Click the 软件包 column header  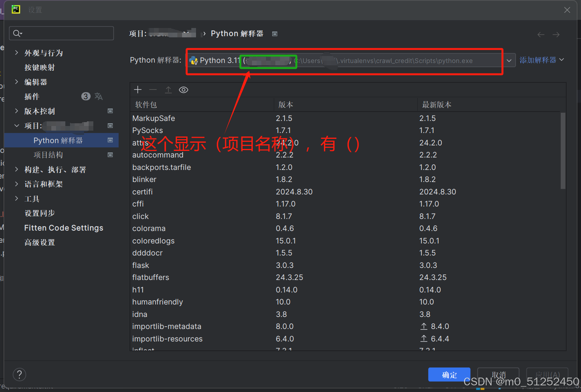tap(202, 105)
